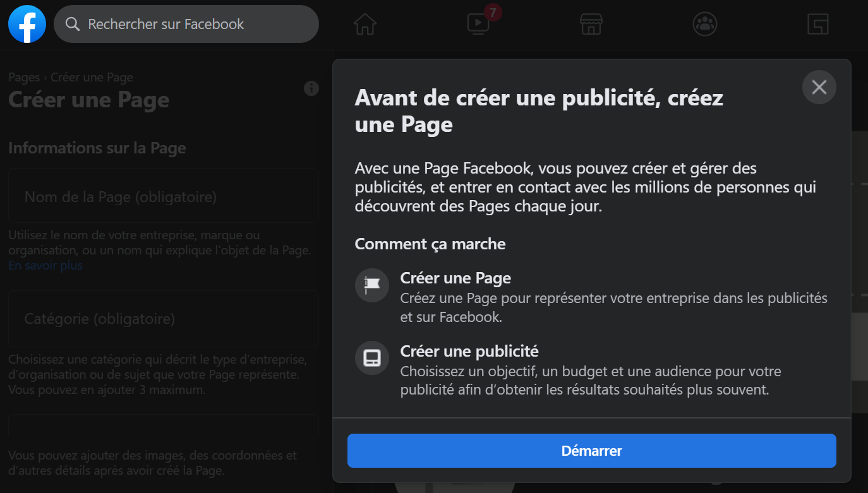Open the Watch video tab with 7 notifications
This screenshot has height=493, width=868.
point(478,24)
